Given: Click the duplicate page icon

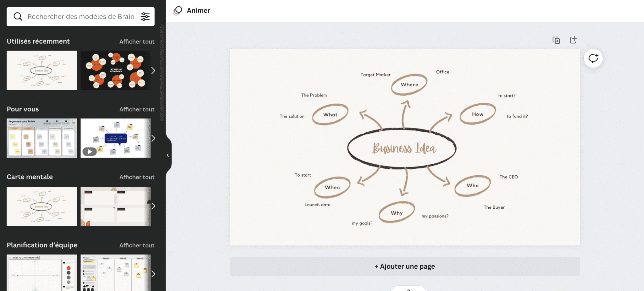Looking at the screenshot, I should click(556, 40).
